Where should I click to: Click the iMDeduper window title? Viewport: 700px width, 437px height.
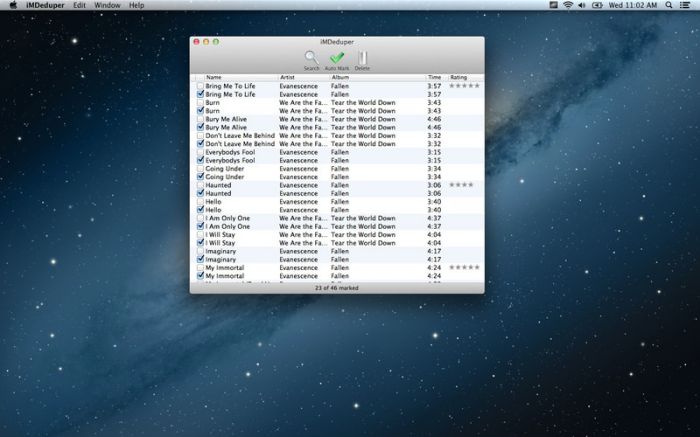(337, 42)
